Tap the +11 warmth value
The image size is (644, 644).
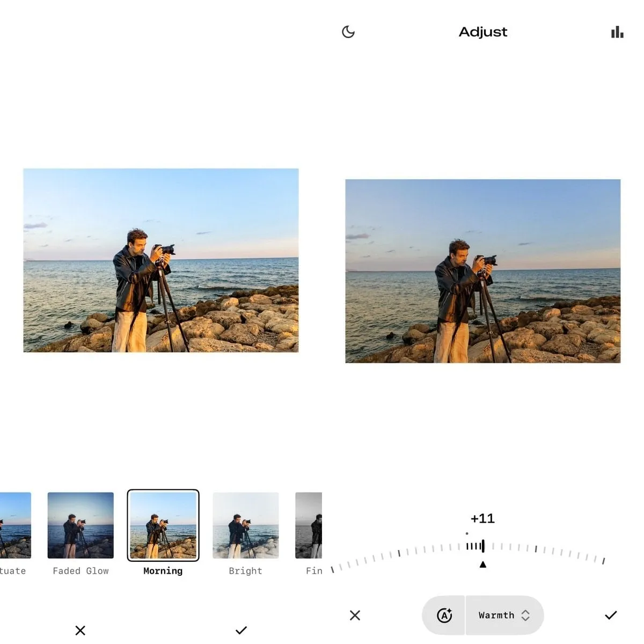tap(482, 518)
